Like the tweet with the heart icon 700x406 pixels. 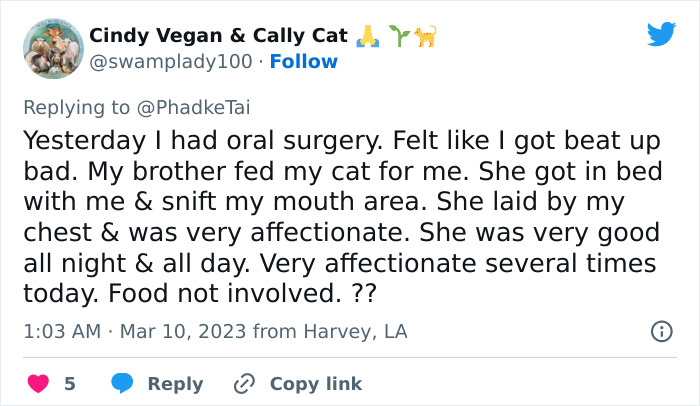(37, 383)
